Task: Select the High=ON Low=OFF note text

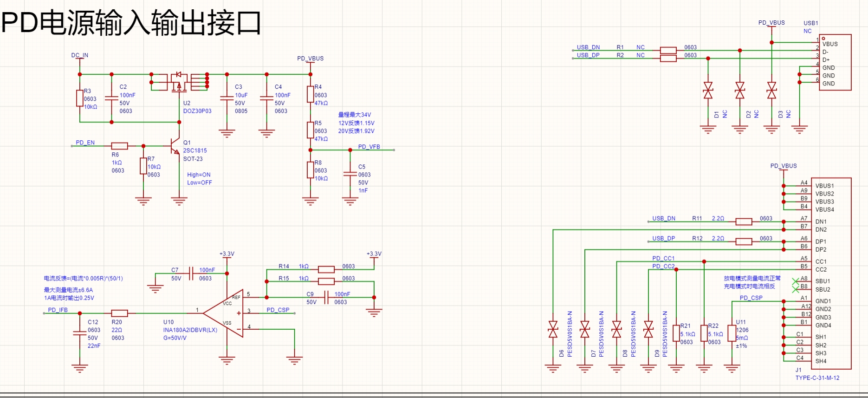Action: click(200, 179)
